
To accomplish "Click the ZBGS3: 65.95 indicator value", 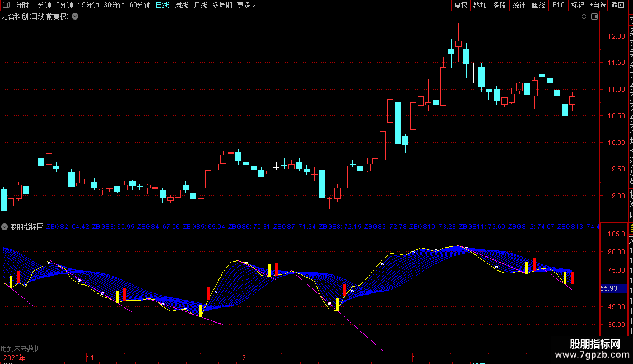I will [113, 227].
